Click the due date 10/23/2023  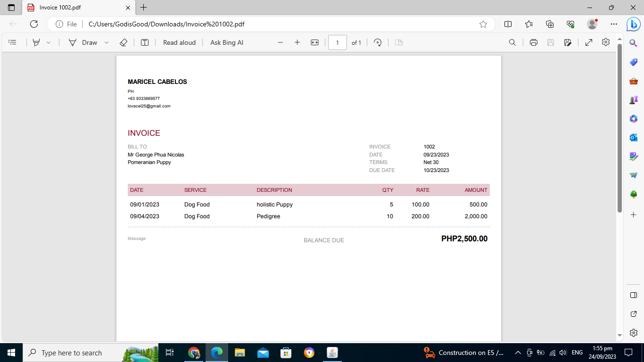tap(436, 170)
